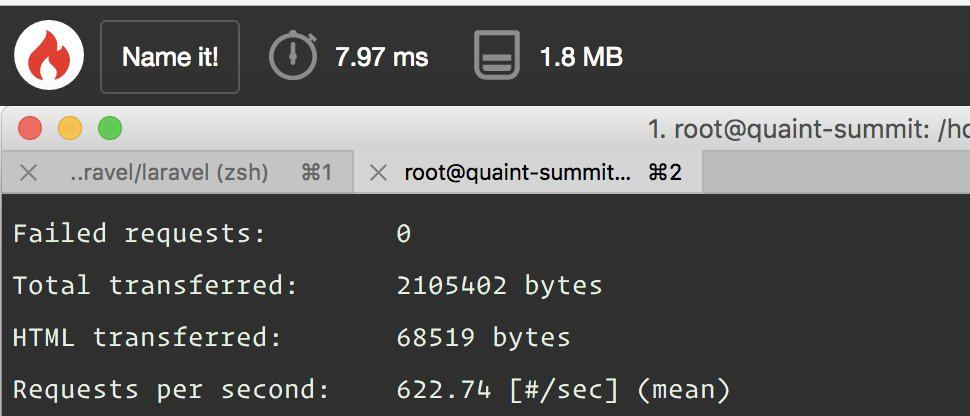Switch to the laravel (zsh) tab
The width and height of the screenshot is (970, 416).
point(168,173)
